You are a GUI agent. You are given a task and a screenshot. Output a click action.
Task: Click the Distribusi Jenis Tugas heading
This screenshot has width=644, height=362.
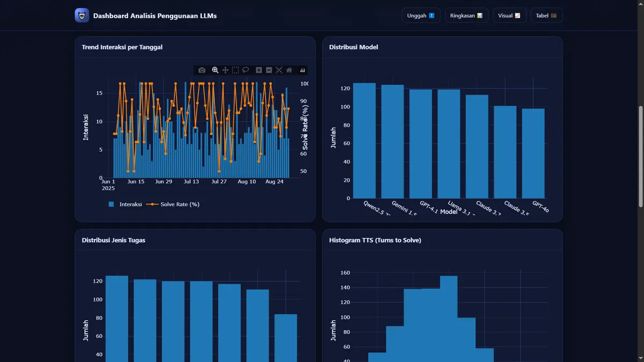113,240
